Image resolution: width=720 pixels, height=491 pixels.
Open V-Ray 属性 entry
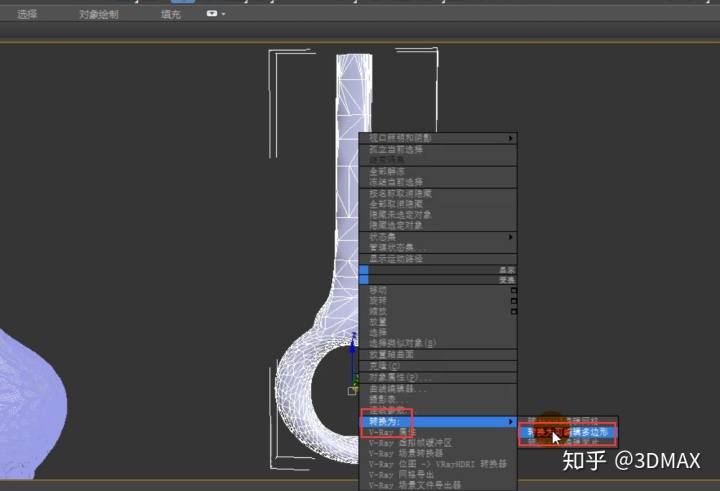tap(438, 432)
